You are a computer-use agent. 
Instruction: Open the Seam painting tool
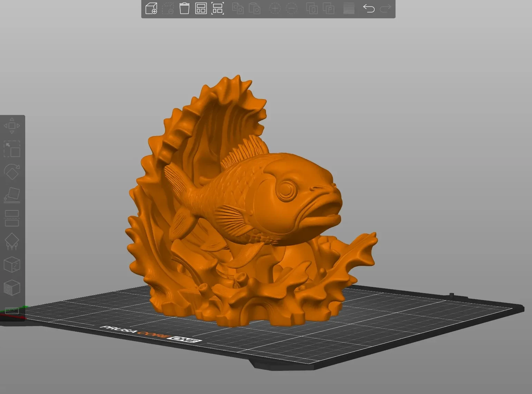tap(12, 265)
